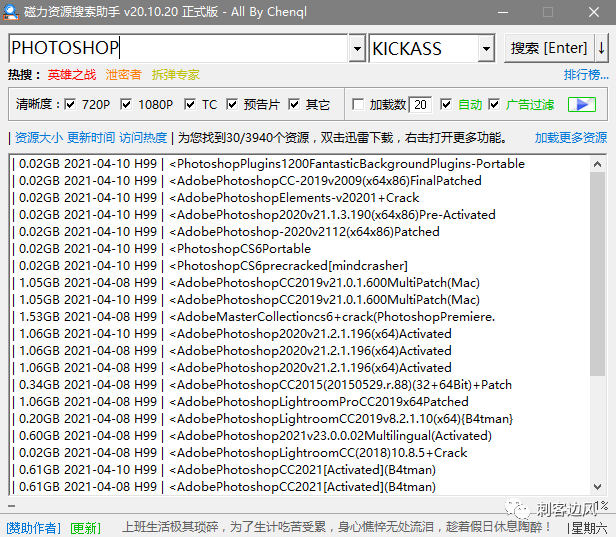Screen dimensions: 616x537
Task: Open the 赞助作者 link
Action: click(33, 528)
